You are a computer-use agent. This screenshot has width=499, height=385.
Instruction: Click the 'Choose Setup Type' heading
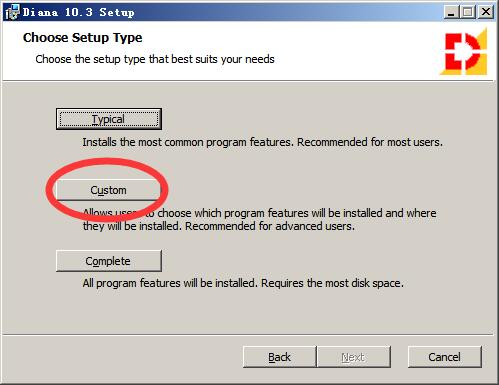pyautogui.click(x=83, y=38)
